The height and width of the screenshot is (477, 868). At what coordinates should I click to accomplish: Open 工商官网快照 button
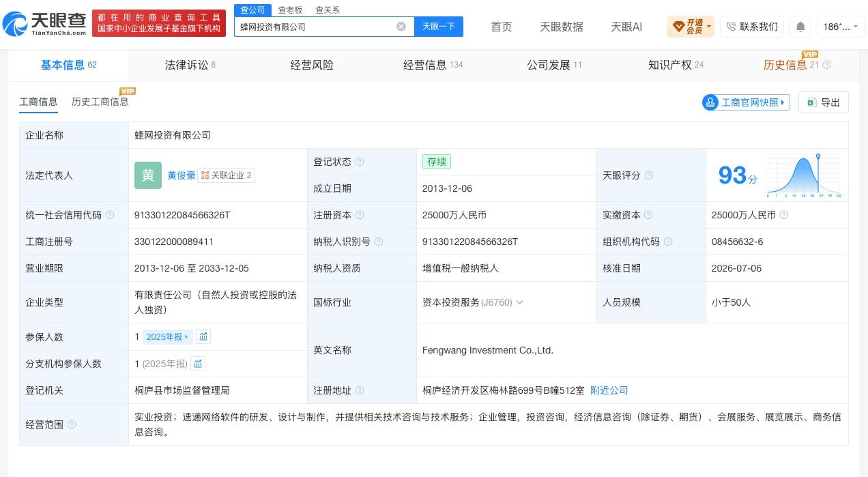[x=746, y=102]
